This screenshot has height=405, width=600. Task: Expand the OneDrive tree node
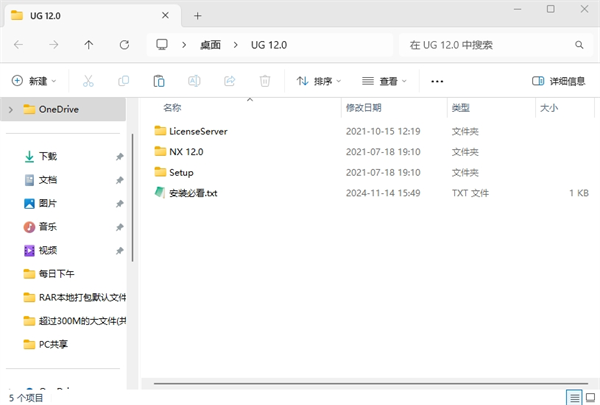[10, 109]
